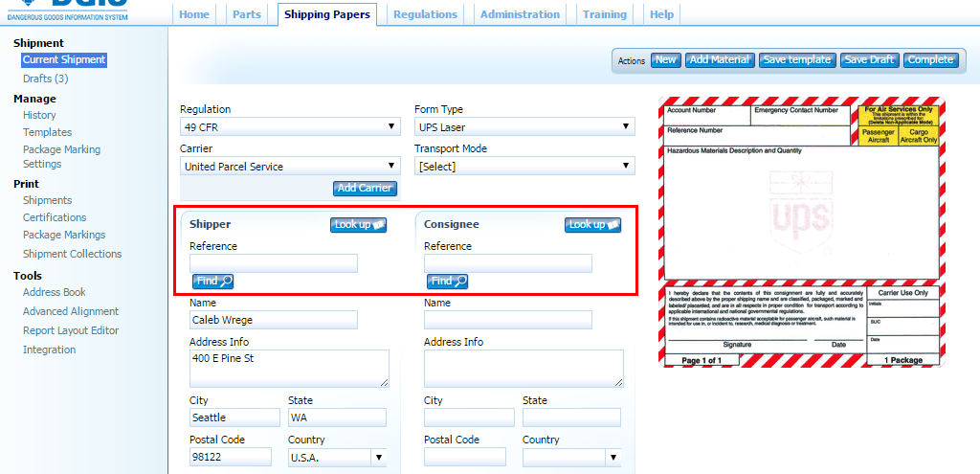Click the Add Carrier button
This screenshot has width=980, height=474.
click(x=365, y=189)
